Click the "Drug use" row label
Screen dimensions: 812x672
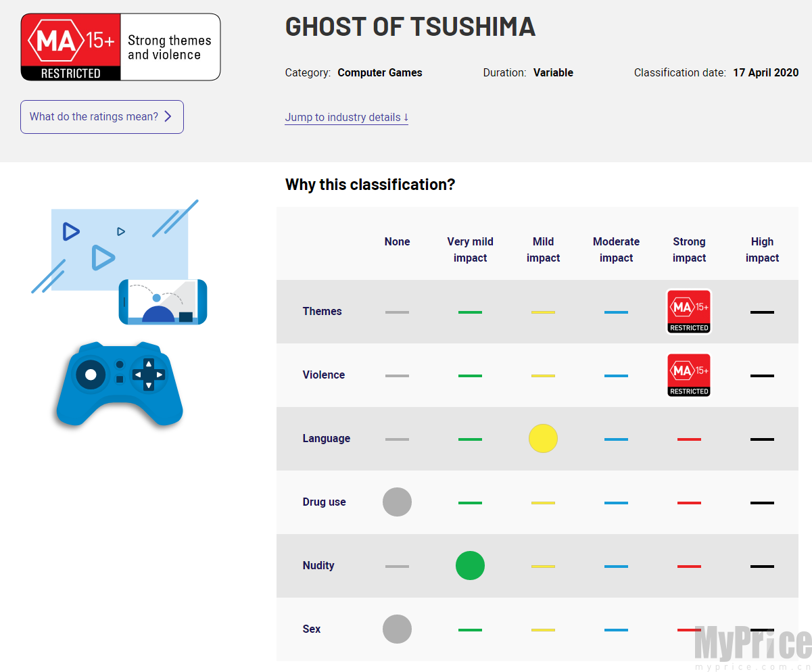coord(324,502)
